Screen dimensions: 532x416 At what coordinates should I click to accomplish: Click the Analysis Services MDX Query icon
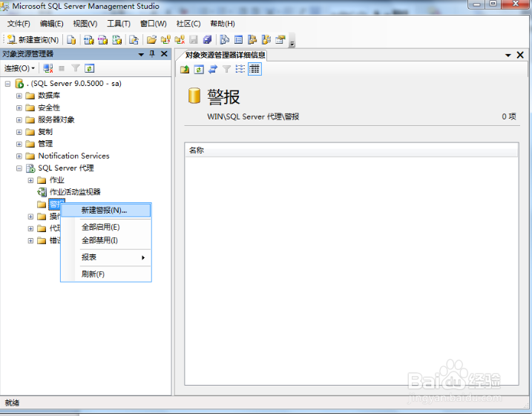pos(89,39)
